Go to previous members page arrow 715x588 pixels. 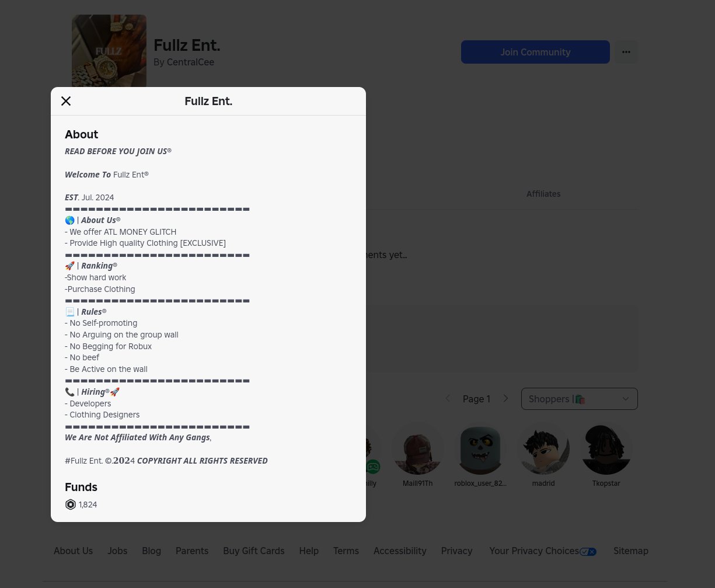tap(448, 399)
